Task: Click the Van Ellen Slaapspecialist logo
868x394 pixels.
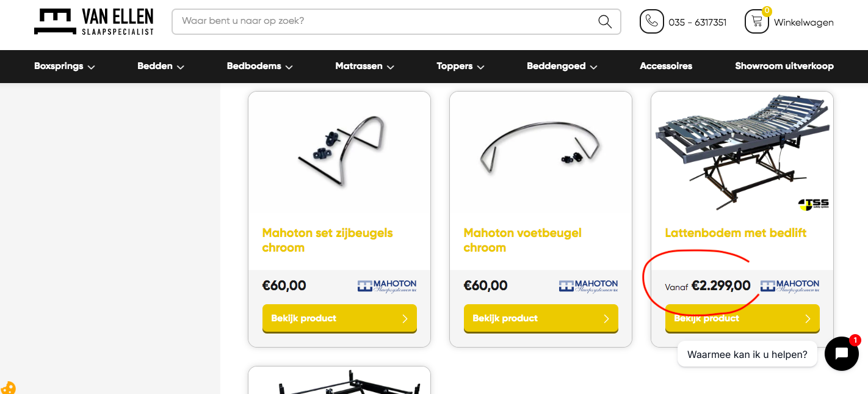Action: (94, 21)
